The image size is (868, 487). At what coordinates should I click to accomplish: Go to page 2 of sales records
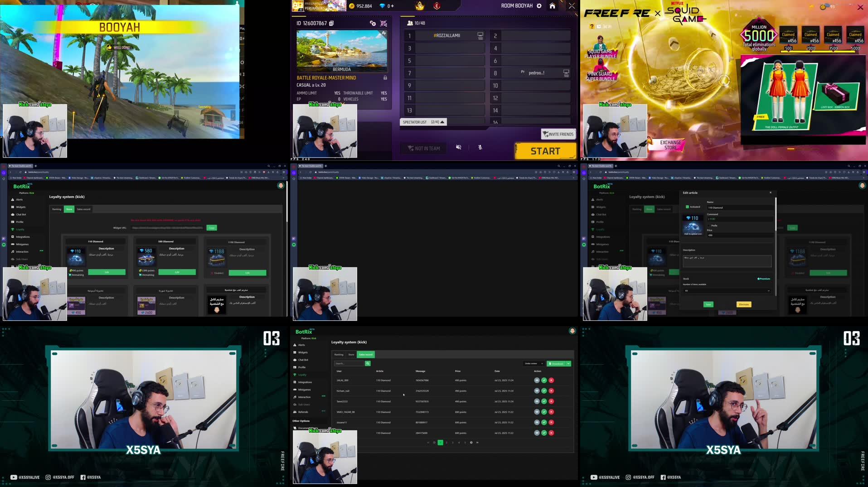(446, 443)
